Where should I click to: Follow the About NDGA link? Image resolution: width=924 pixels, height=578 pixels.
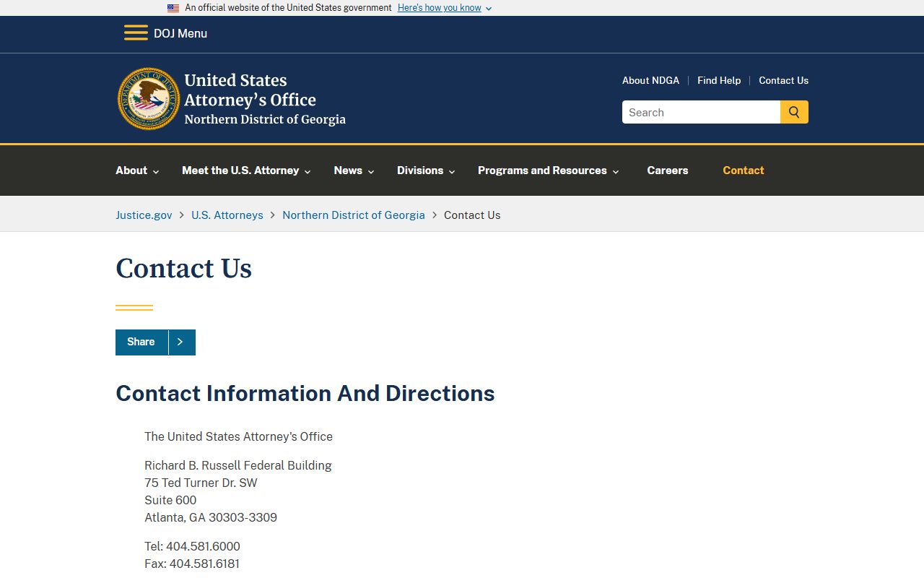(650, 80)
